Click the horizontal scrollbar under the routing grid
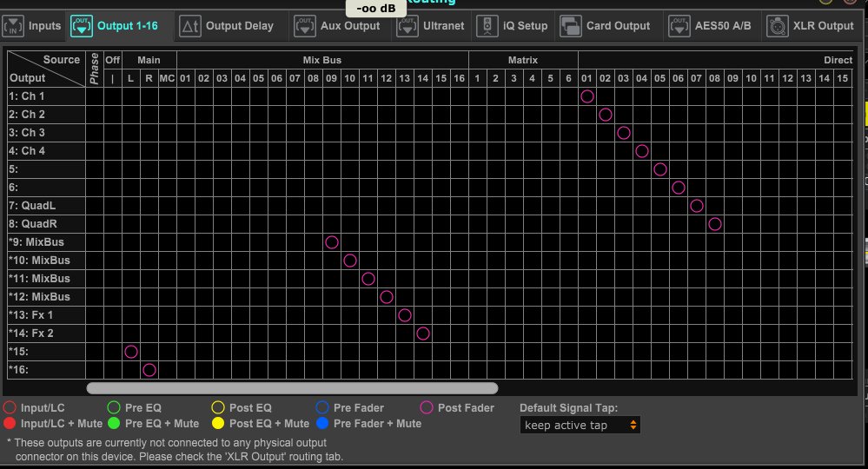The image size is (868, 469). point(292,388)
